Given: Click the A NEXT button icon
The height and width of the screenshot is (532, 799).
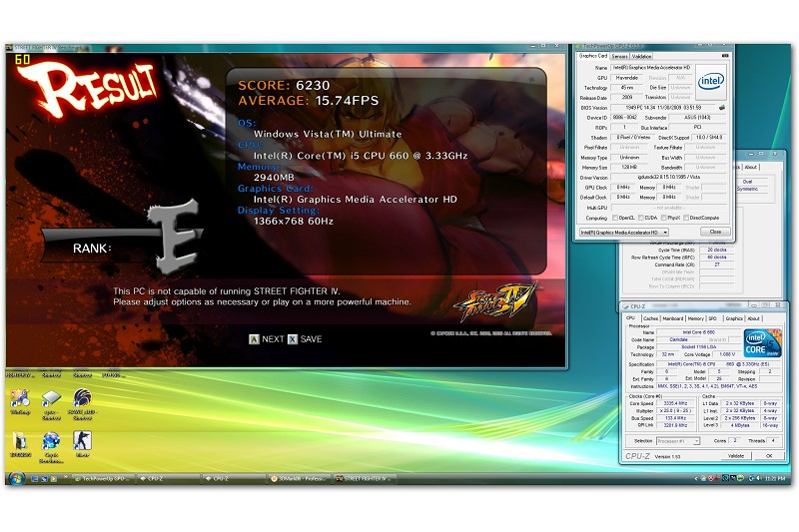Looking at the screenshot, I should click(254, 339).
